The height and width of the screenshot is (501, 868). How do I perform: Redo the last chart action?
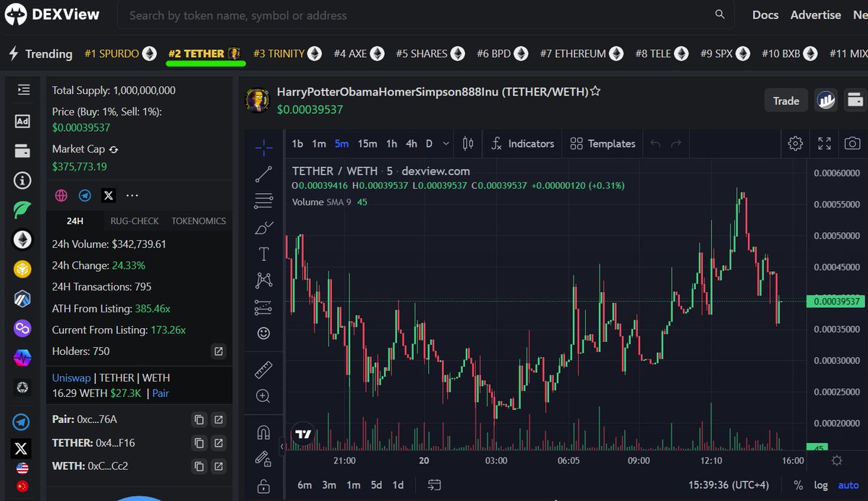click(x=676, y=143)
